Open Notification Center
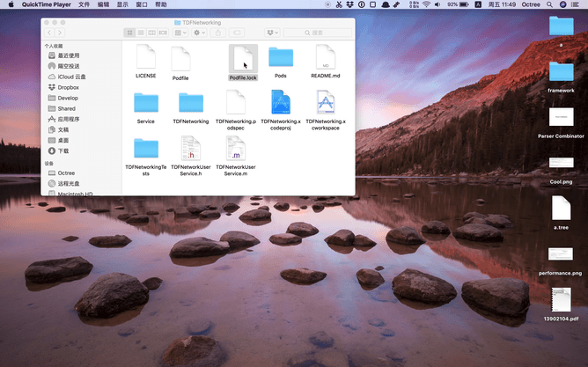Screen dimensions: 588x367 tap(575, 4)
